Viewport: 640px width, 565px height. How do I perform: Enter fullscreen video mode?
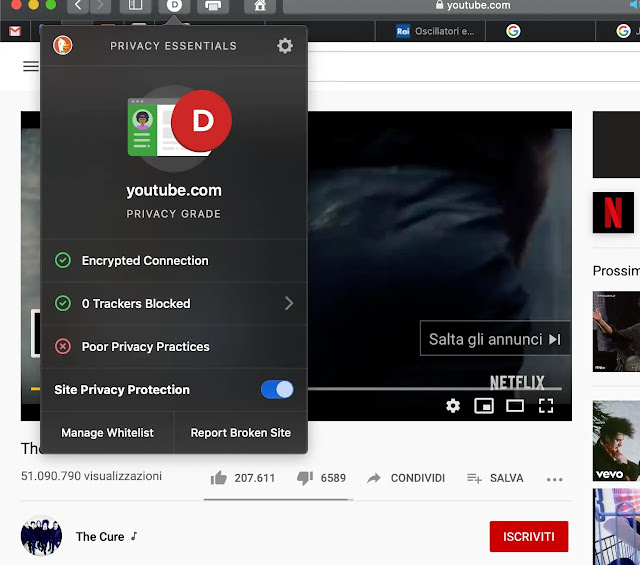546,406
